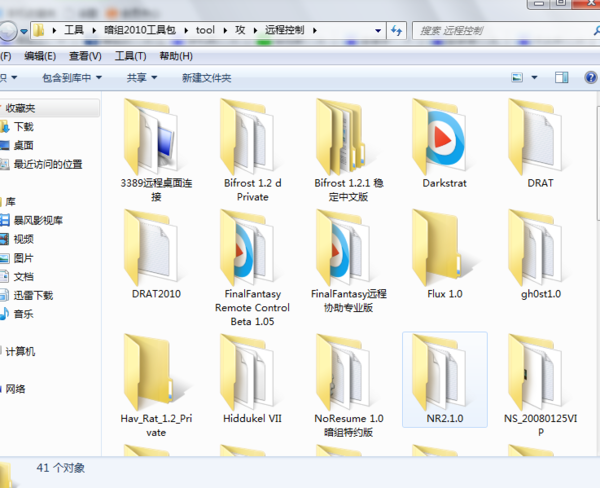Open 暴风影视库 in the sidebar
Screen dimensions: 600x488
[38, 220]
